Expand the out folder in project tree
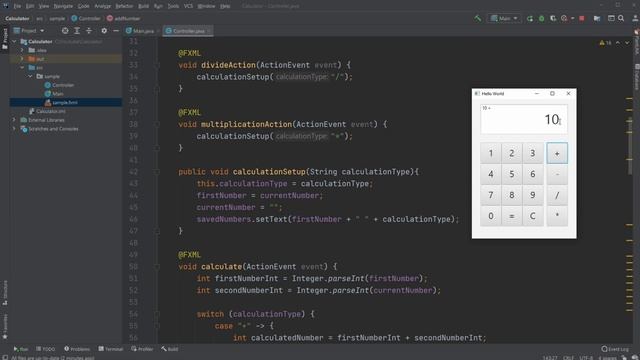Image resolution: width=640 pixels, height=360 pixels. pyautogui.click(x=22, y=59)
